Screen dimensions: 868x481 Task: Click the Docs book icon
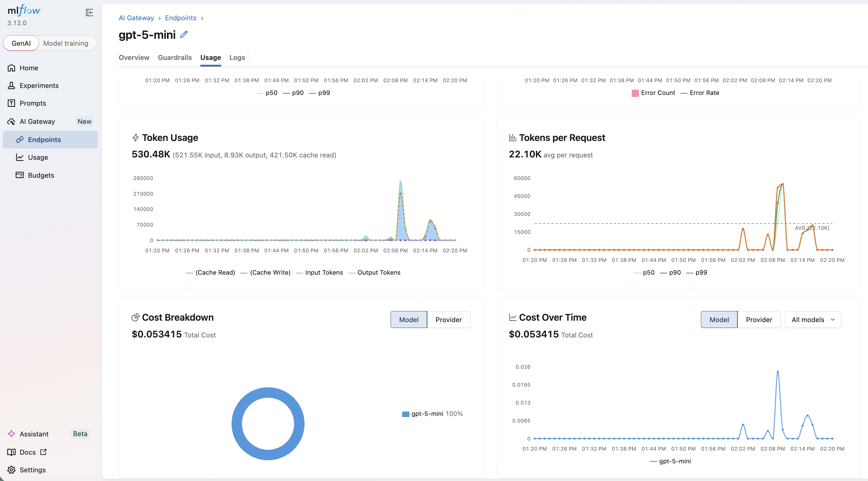12,452
